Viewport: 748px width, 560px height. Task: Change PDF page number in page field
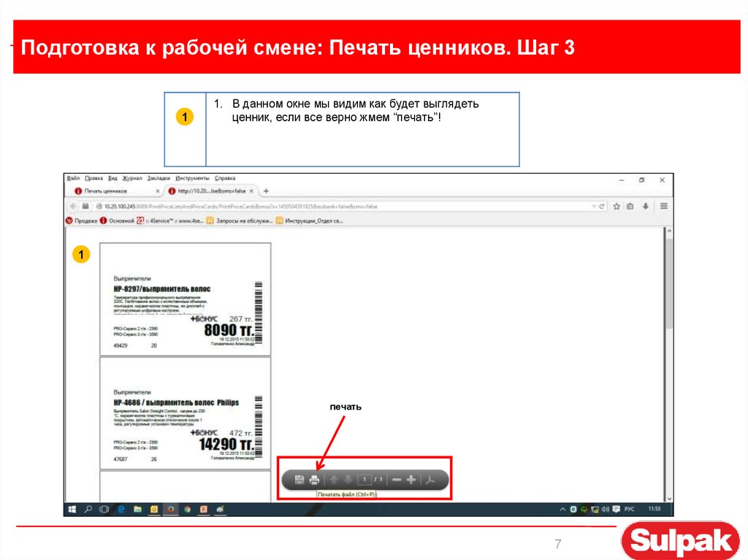(363, 480)
